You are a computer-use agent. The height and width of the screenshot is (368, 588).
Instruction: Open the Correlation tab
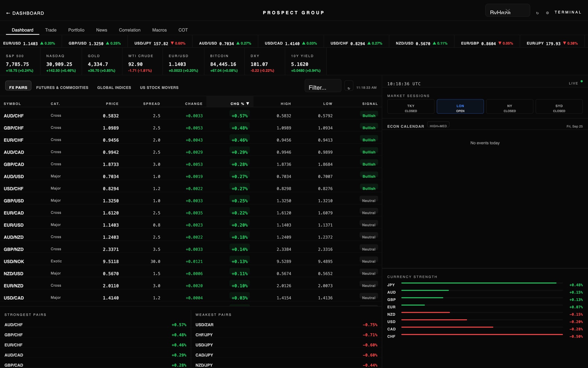click(x=130, y=30)
